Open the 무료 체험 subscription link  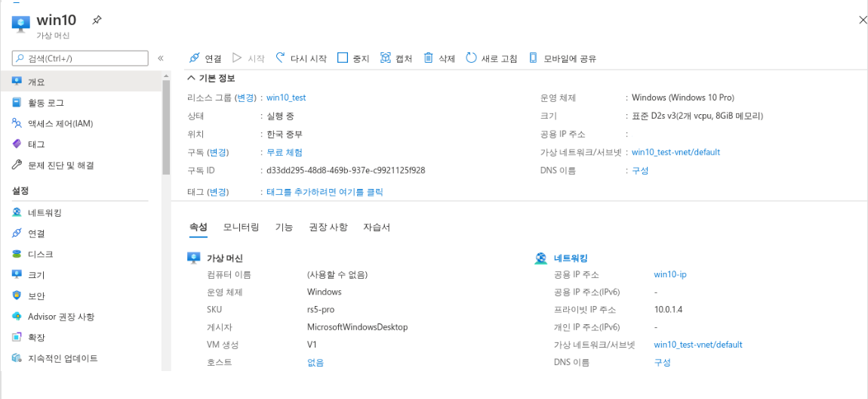(285, 153)
